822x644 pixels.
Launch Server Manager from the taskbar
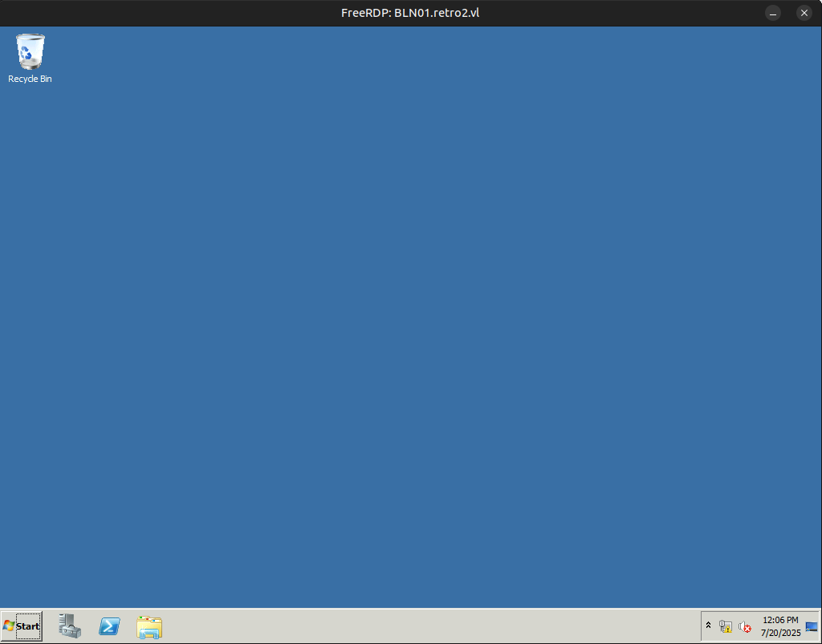pos(70,626)
